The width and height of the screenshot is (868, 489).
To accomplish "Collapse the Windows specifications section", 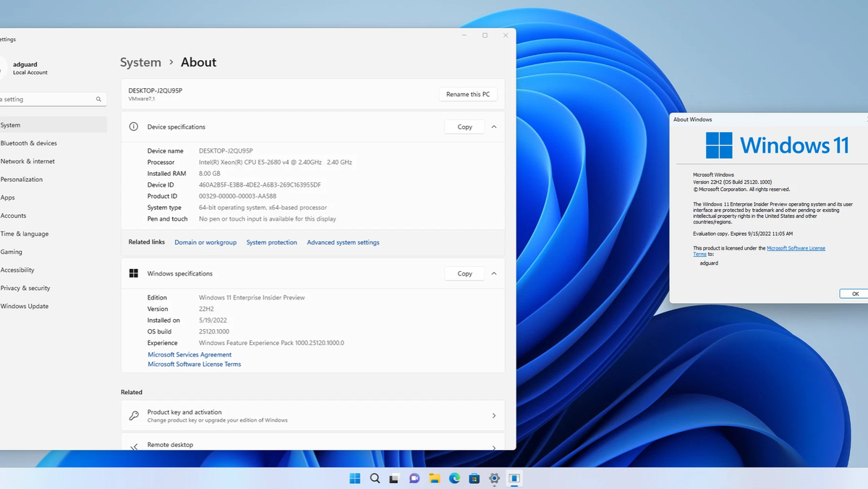I will [x=494, y=273].
